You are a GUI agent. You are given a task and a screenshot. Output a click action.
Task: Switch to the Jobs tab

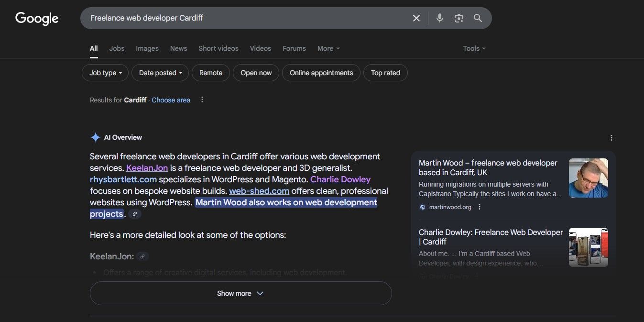pyautogui.click(x=117, y=48)
